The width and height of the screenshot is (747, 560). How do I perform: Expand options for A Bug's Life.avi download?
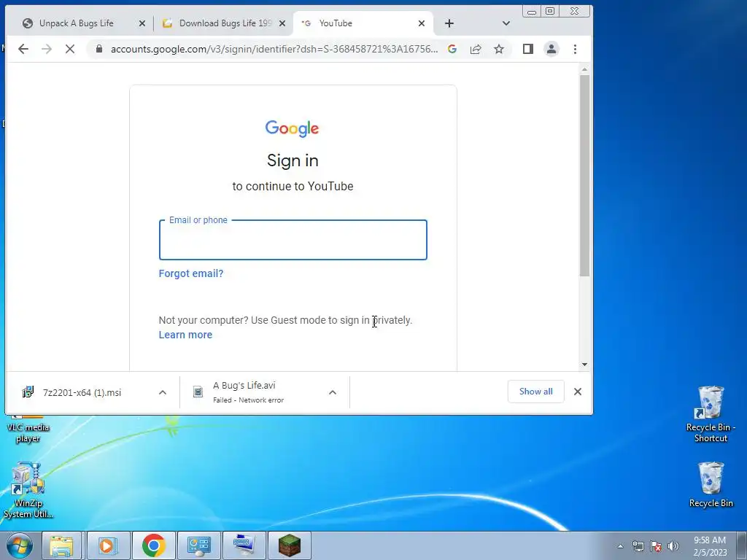click(x=333, y=392)
